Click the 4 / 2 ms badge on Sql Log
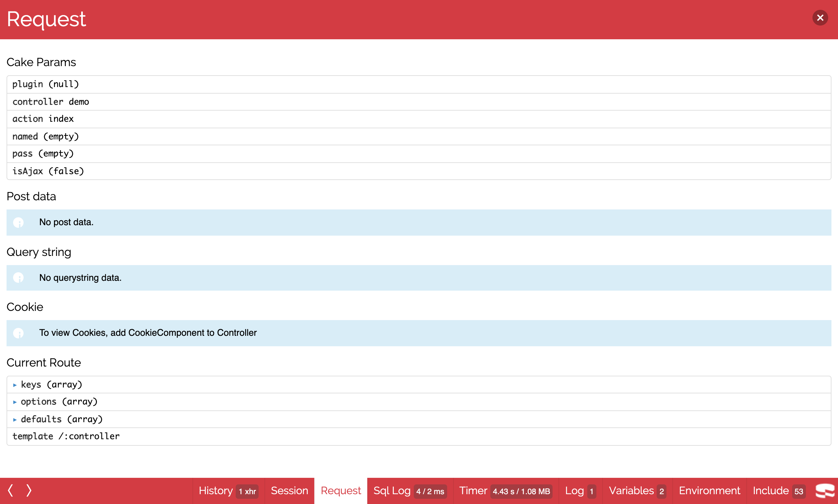Image resolution: width=838 pixels, height=504 pixels. [x=430, y=492]
